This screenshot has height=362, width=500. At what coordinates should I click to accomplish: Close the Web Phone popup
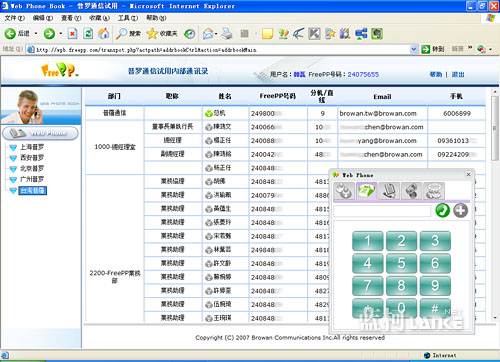point(468,174)
